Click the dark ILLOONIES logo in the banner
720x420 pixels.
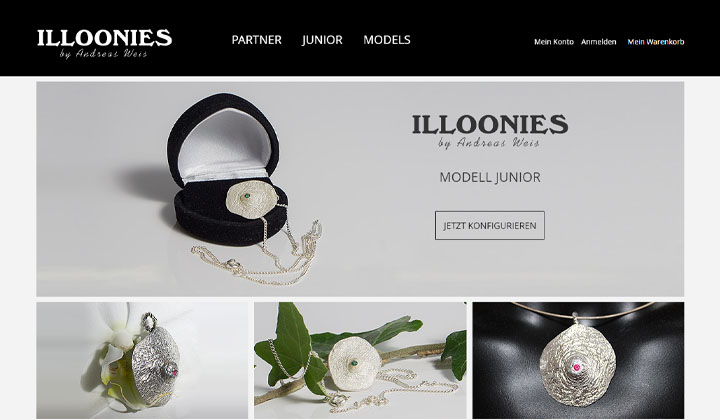coord(490,131)
